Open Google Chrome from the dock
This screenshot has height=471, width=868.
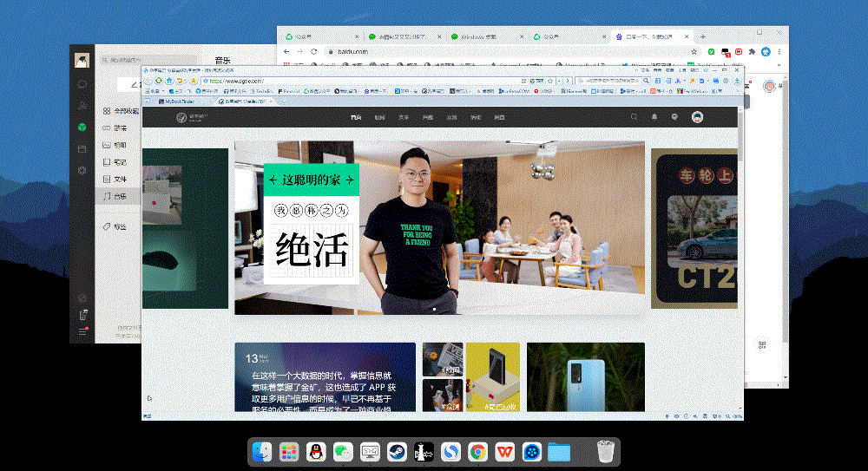click(477, 452)
